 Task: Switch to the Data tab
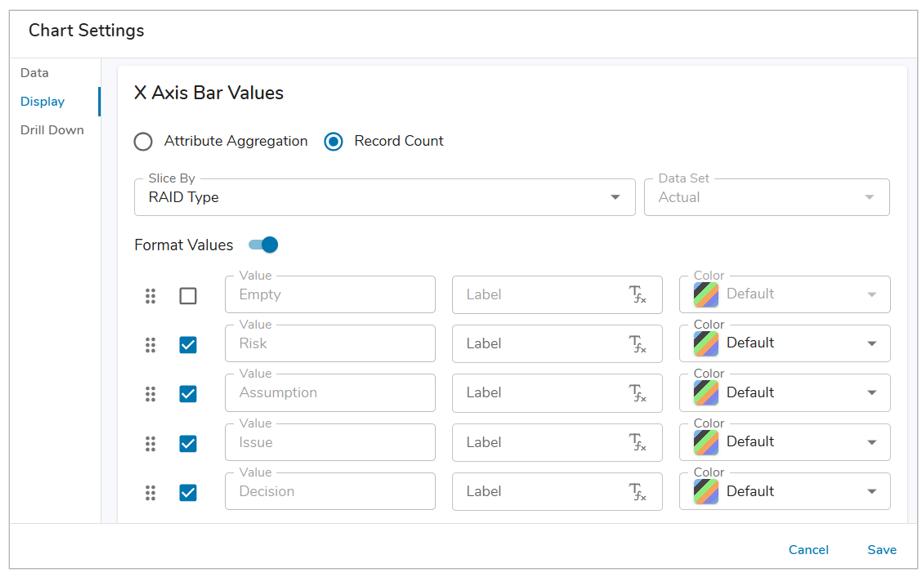[35, 73]
